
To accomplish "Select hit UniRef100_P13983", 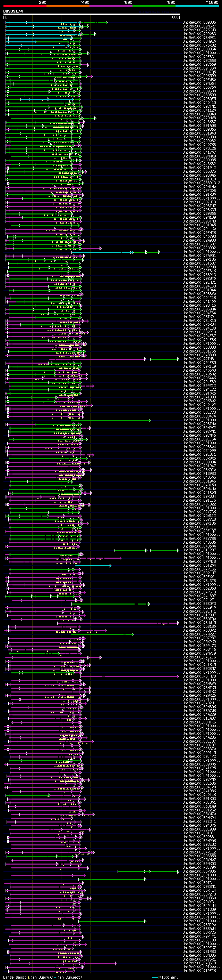I will click(199, 473).
